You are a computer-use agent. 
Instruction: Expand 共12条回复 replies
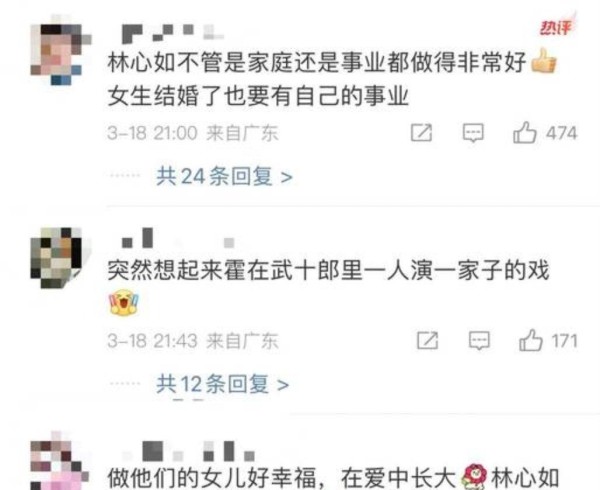(222, 384)
